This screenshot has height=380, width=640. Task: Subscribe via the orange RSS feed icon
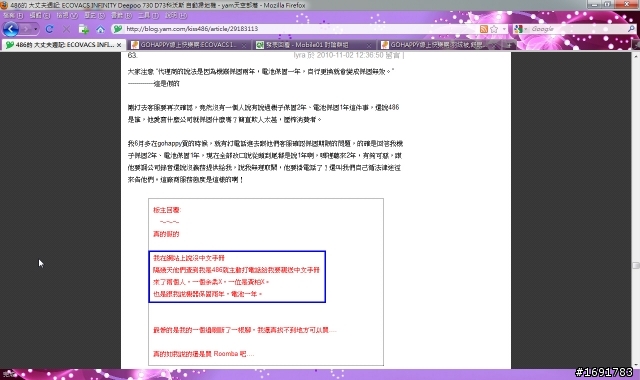tap(484, 29)
